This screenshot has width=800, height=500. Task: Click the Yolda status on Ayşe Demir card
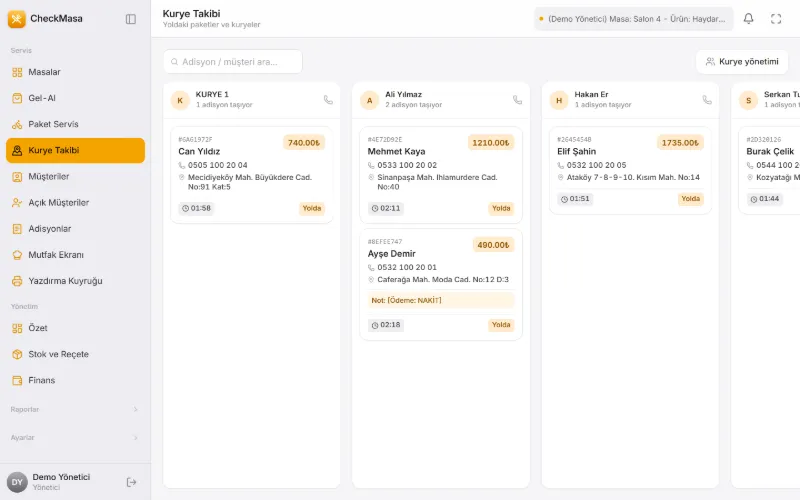coord(501,324)
